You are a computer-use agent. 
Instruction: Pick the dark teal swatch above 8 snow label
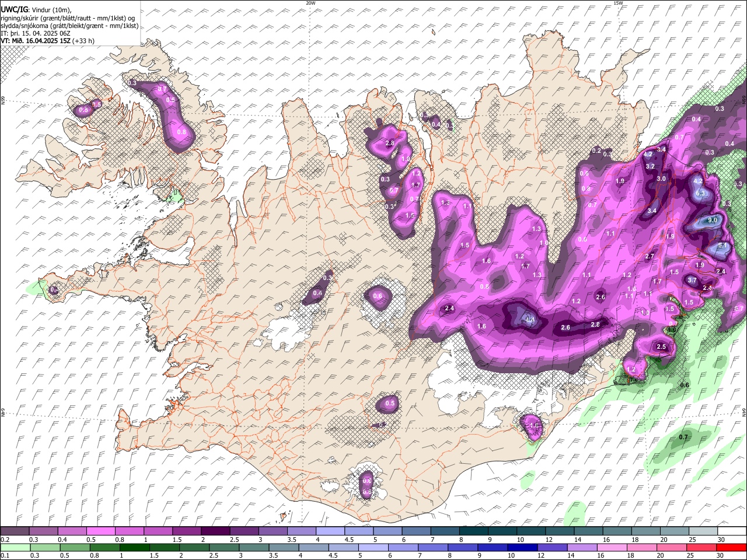pos(473,531)
